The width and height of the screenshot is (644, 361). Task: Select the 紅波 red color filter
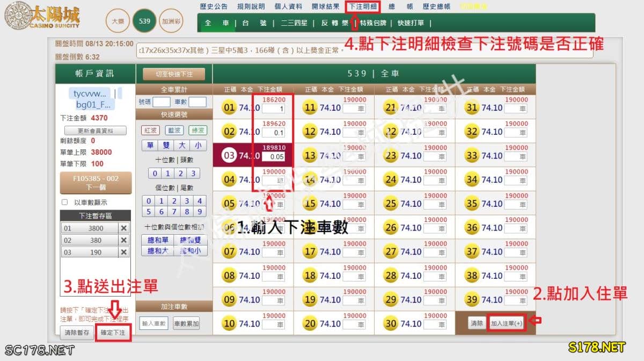(x=150, y=131)
